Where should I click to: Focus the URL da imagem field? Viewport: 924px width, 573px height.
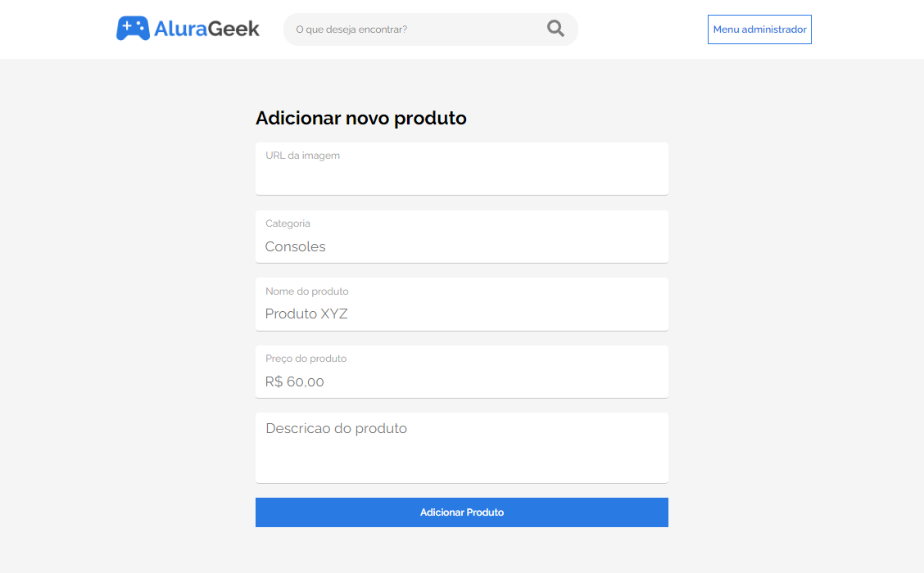(461, 169)
